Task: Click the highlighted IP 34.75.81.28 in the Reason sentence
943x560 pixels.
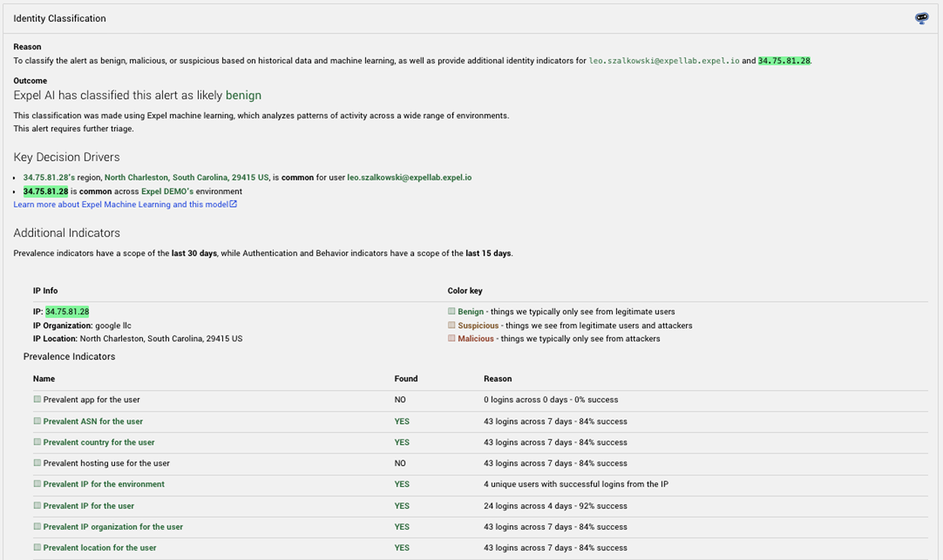Action: [x=784, y=61]
